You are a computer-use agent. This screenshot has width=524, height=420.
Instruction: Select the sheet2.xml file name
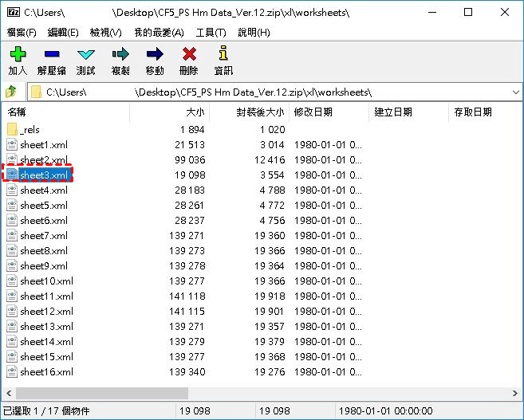point(44,160)
